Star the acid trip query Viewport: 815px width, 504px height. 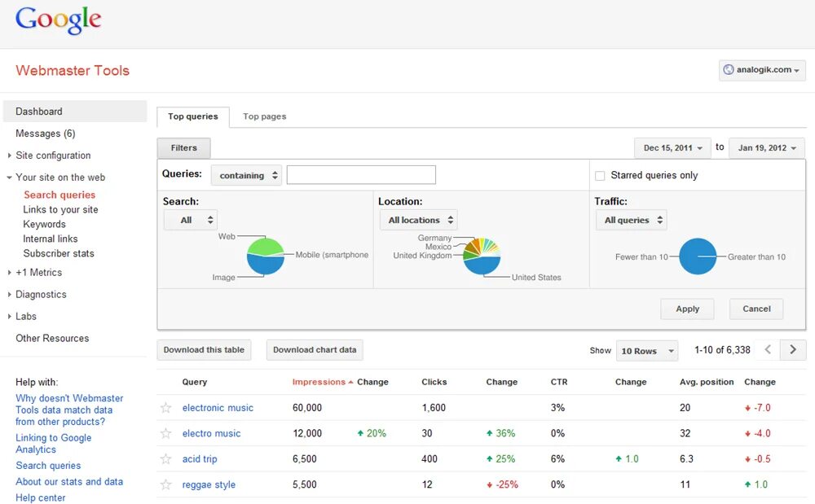pyautogui.click(x=165, y=459)
